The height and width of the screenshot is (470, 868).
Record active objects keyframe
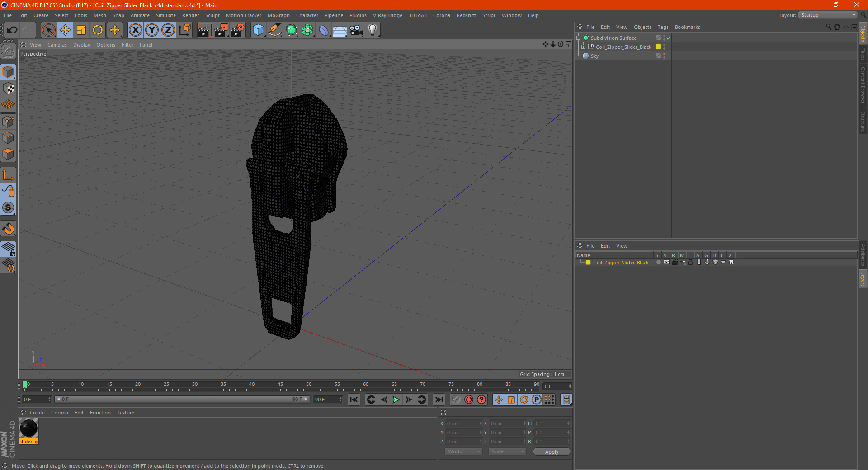(x=456, y=399)
